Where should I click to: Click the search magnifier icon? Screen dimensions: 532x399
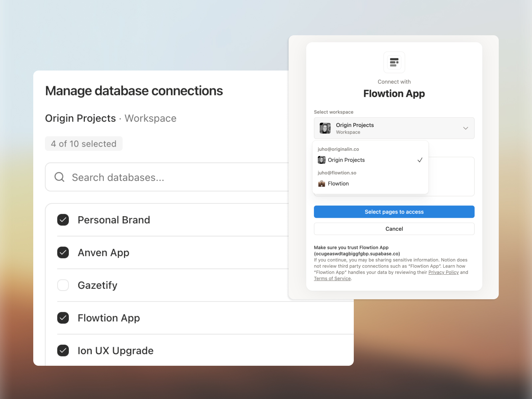[60, 177]
